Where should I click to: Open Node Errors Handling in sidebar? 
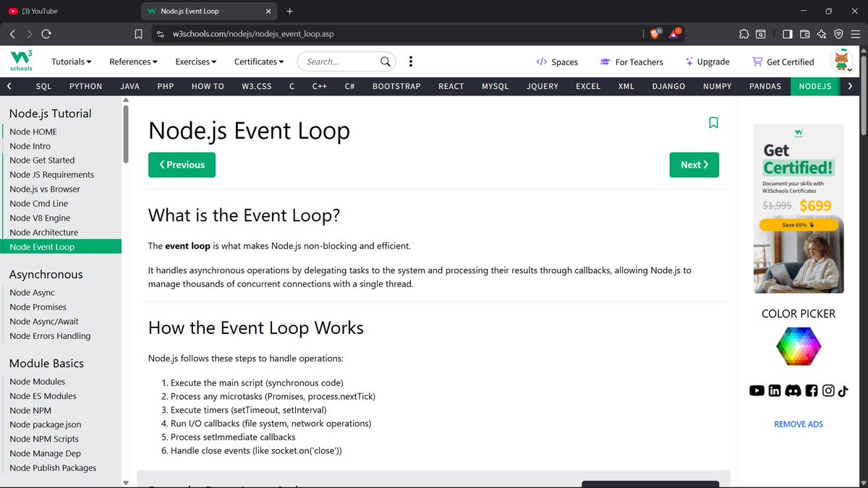tap(50, 336)
